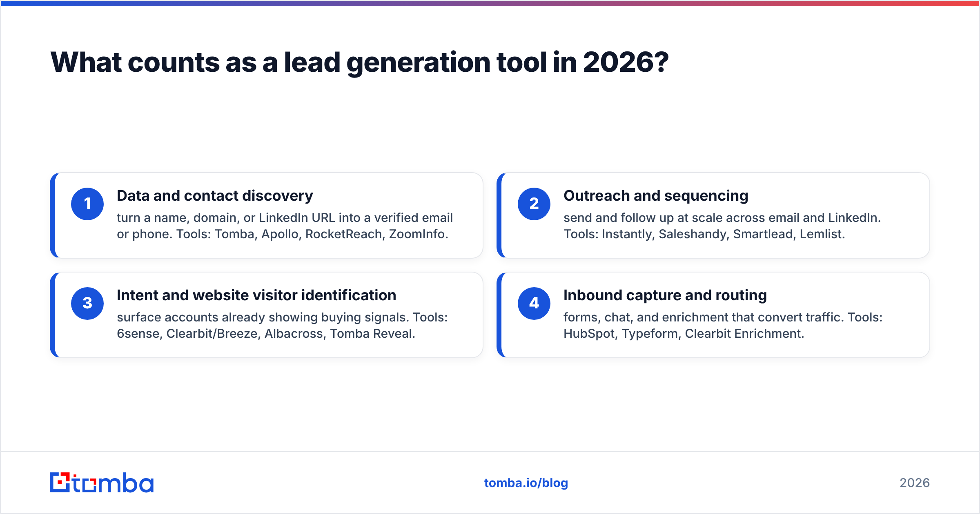
Task: Click the Tomba logo in the footer
Action: pos(102,483)
